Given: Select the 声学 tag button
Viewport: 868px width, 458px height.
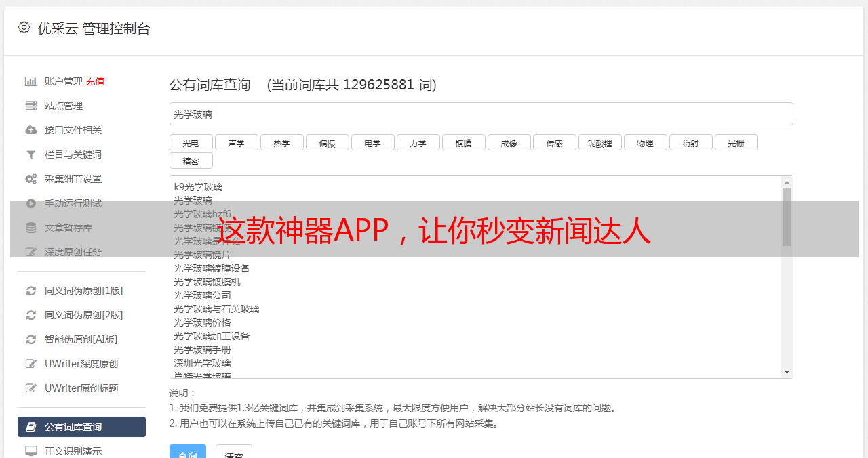Looking at the screenshot, I should click(x=237, y=142).
